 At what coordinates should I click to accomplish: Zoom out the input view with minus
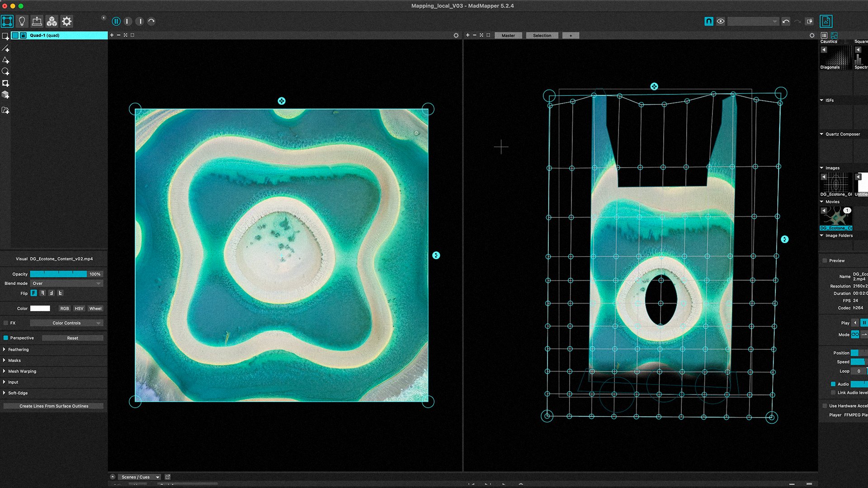coord(118,35)
